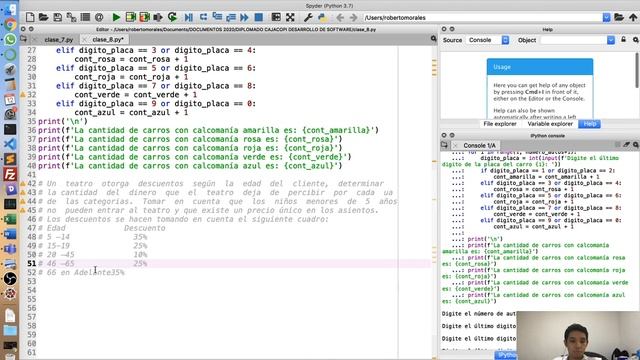Click warning marker on line 32

tap(23, 95)
